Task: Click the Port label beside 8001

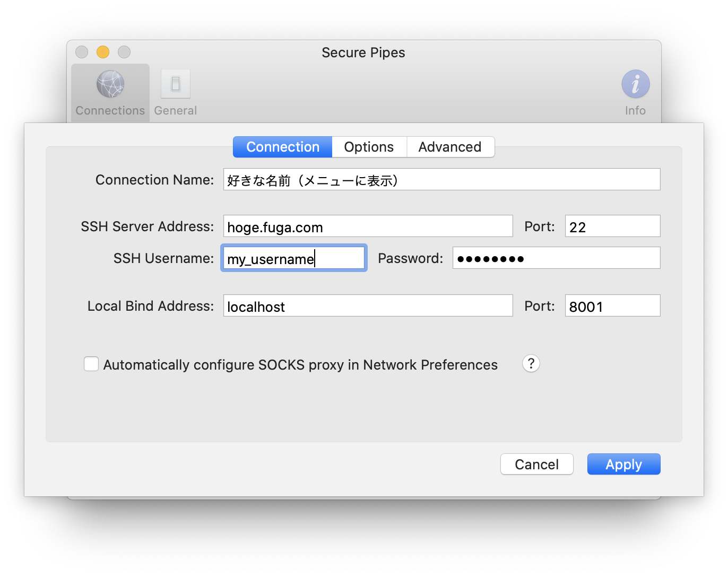Action: [x=540, y=306]
